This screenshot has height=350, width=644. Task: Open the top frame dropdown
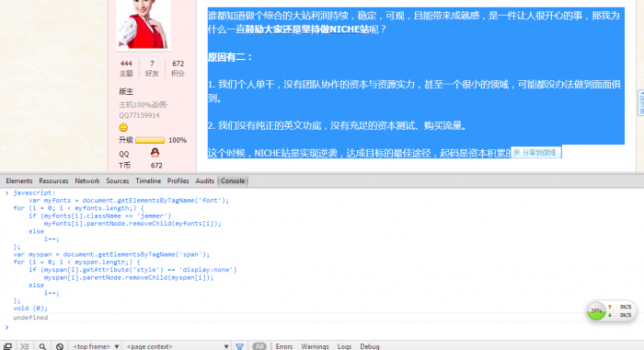pyautogui.click(x=96, y=346)
